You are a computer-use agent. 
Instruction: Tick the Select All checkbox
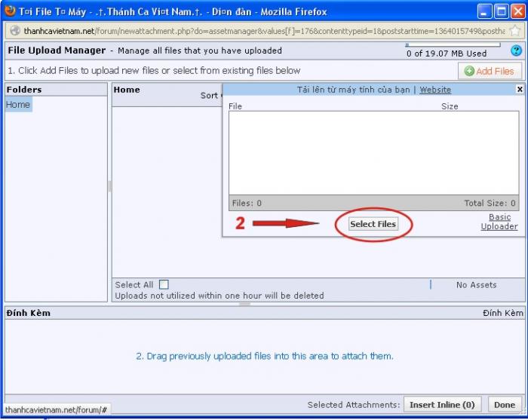[x=164, y=284]
